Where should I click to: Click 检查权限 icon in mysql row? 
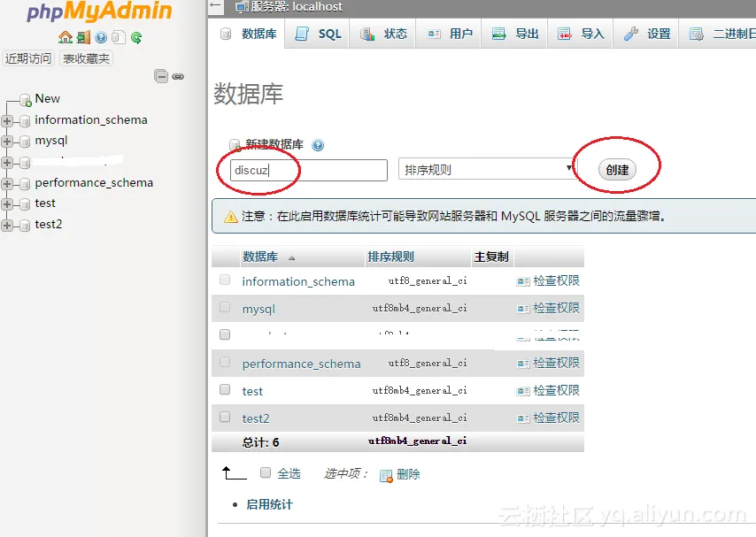tap(523, 309)
